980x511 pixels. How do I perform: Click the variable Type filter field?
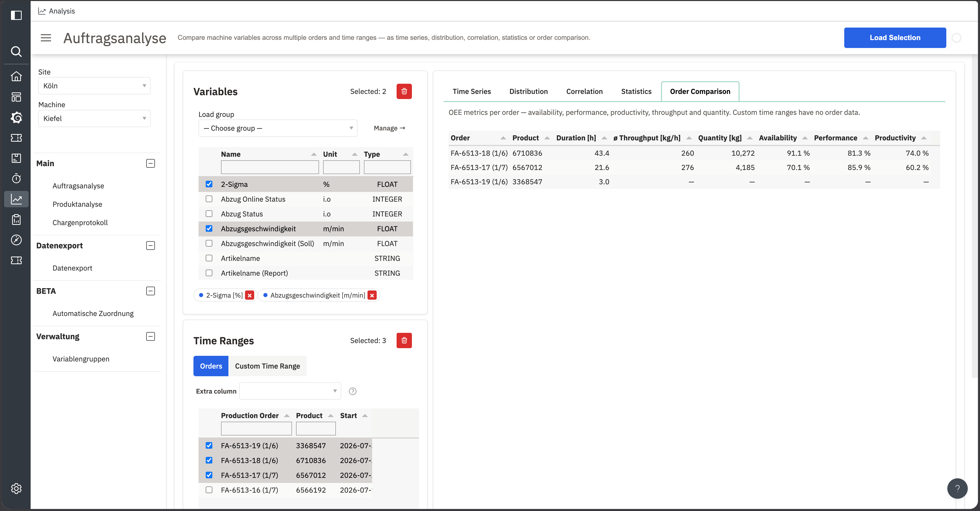tap(387, 167)
